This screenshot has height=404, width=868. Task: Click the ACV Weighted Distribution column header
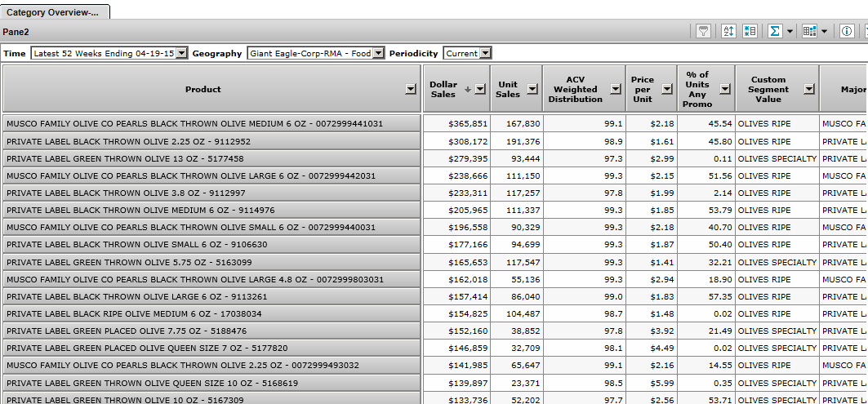click(x=575, y=89)
